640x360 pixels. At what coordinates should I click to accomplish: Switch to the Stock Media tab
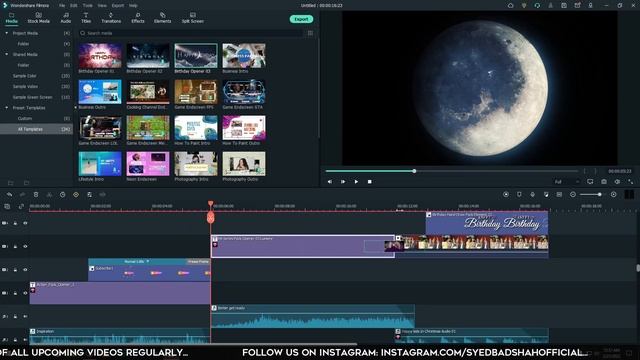point(38,18)
